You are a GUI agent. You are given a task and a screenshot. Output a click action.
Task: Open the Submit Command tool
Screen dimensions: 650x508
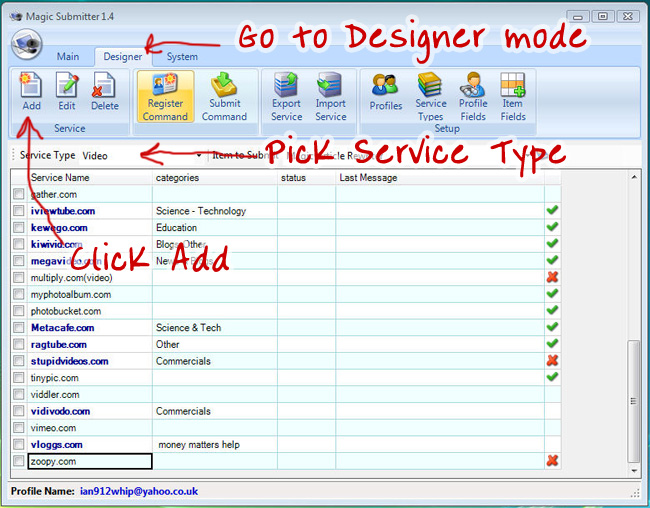point(224,96)
